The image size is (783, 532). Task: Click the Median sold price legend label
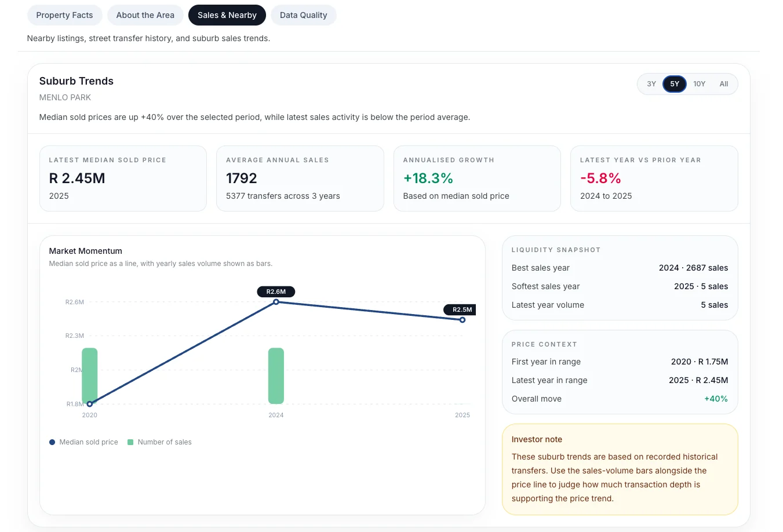click(89, 442)
